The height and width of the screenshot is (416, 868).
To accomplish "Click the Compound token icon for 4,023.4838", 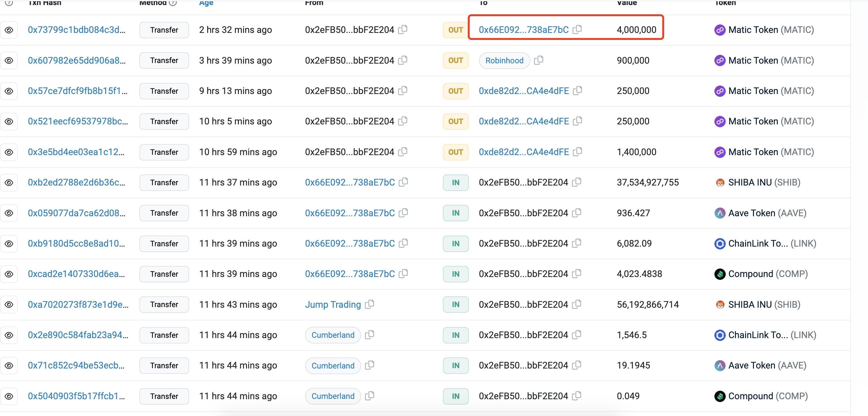I will 720,274.
